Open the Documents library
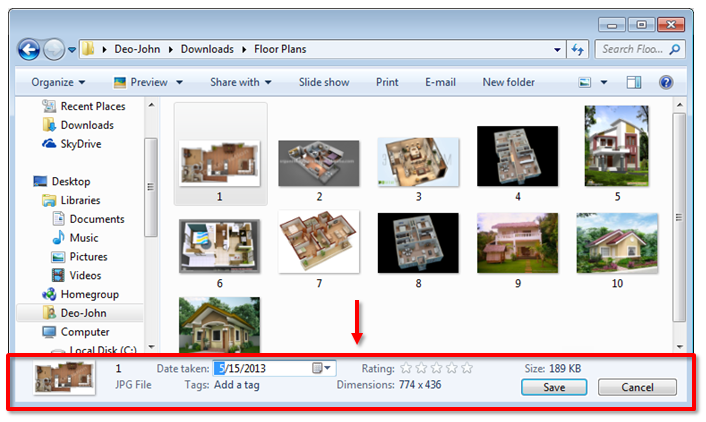This screenshot has height=422, width=706. (88, 219)
